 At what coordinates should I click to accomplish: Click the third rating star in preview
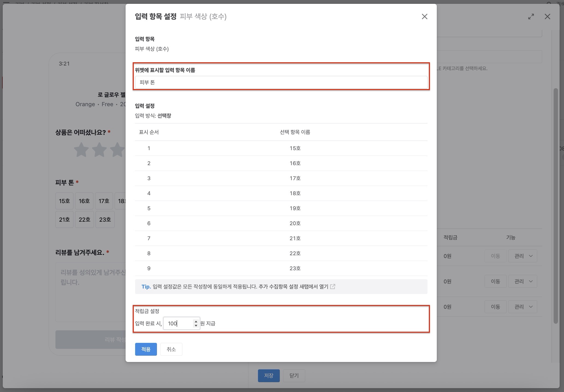point(117,150)
